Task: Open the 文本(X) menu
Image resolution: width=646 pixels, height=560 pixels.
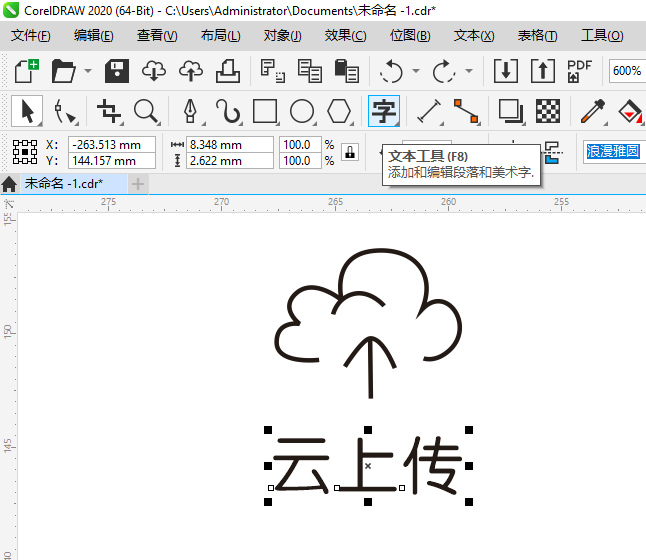Action: 474,35
